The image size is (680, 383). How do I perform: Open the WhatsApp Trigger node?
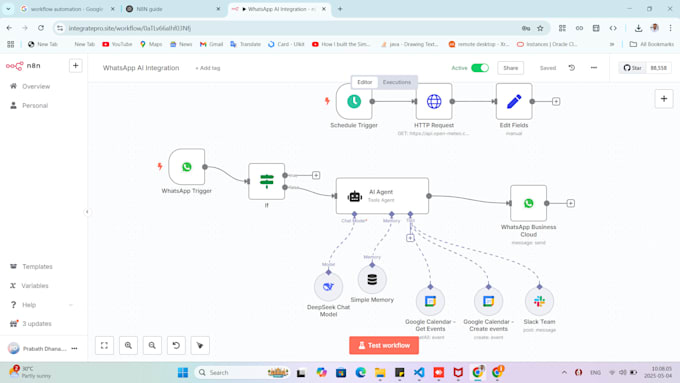pyautogui.click(x=187, y=167)
